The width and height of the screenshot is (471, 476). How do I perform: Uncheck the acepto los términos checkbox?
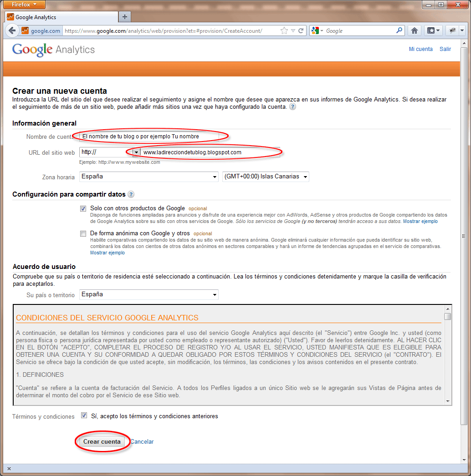tap(84, 415)
